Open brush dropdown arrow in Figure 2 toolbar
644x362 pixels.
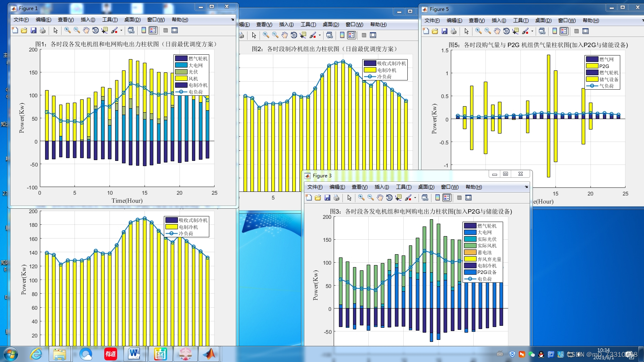pyautogui.click(x=320, y=35)
